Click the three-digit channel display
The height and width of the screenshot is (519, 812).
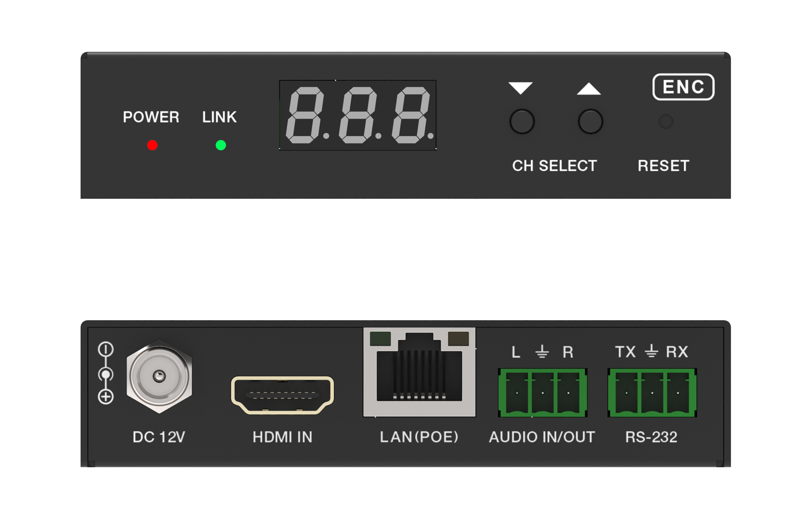point(358,115)
